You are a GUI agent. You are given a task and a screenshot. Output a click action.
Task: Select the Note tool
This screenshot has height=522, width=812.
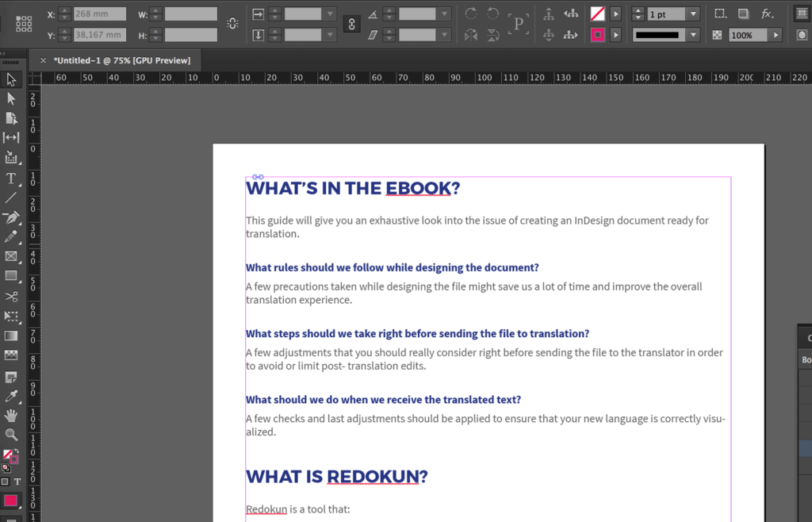(x=11, y=377)
